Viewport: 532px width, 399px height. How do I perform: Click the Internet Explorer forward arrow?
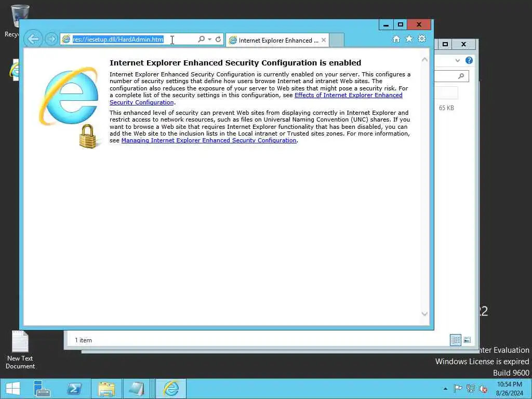coord(51,39)
